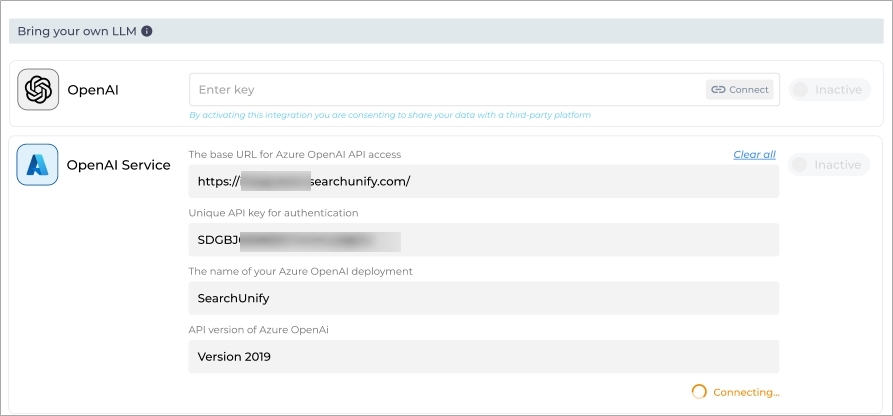The width and height of the screenshot is (893, 416).
Task: Click the info icon beside Bring your own LLM
Action: click(x=147, y=31)
